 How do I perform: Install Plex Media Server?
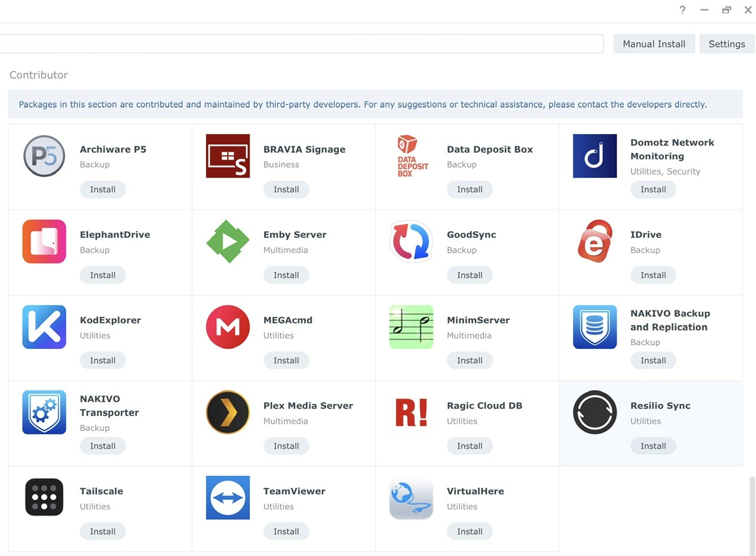click(x=286, y=446)
